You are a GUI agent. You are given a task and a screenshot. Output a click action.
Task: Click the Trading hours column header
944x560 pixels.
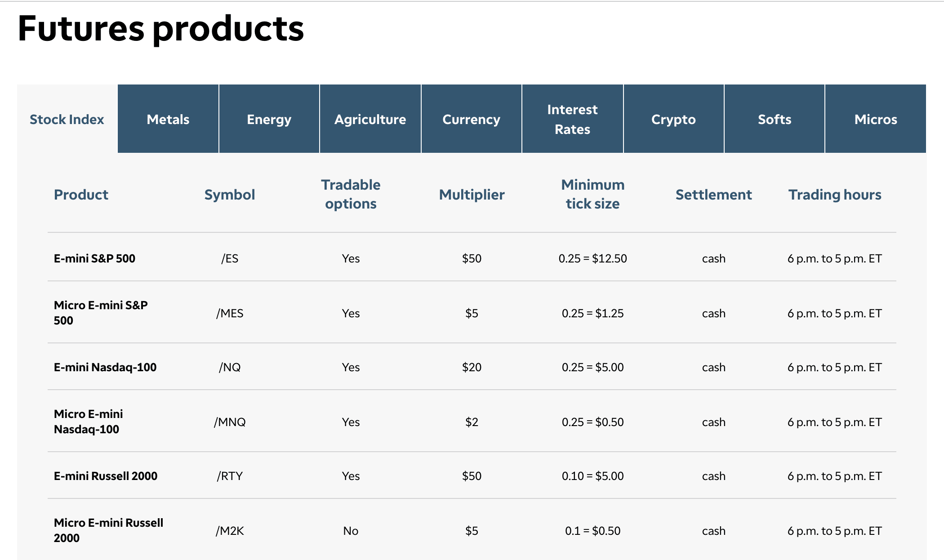(835, 195)
